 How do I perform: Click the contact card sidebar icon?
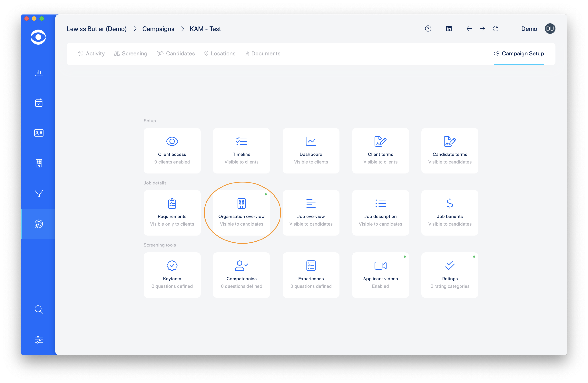[x=39, y=133]
